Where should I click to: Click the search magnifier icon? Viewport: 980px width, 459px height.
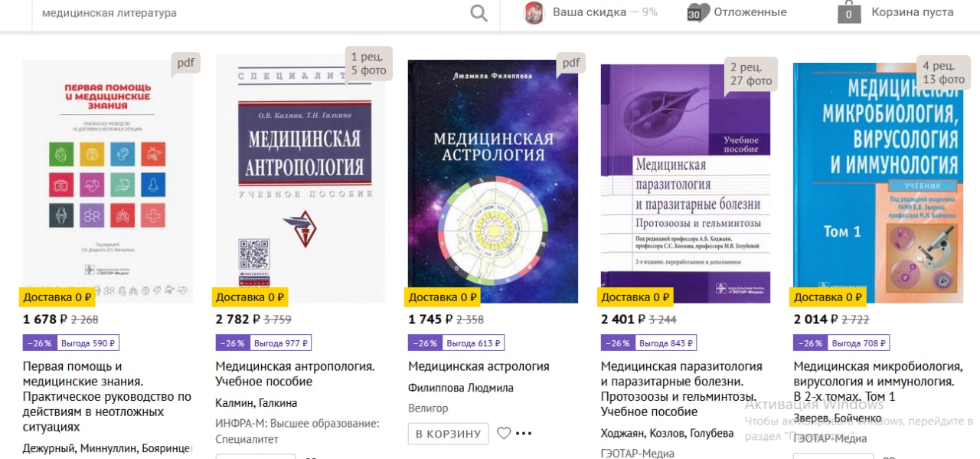479,13
